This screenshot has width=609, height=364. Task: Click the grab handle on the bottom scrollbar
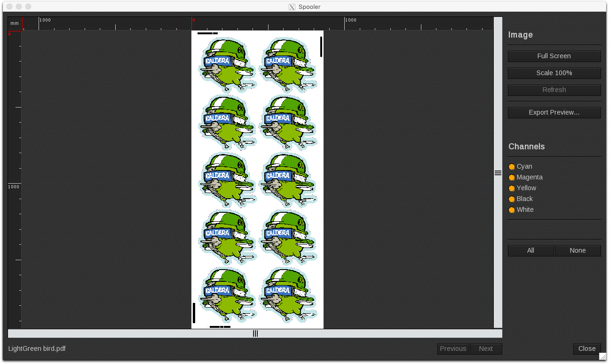pos(255,333)
